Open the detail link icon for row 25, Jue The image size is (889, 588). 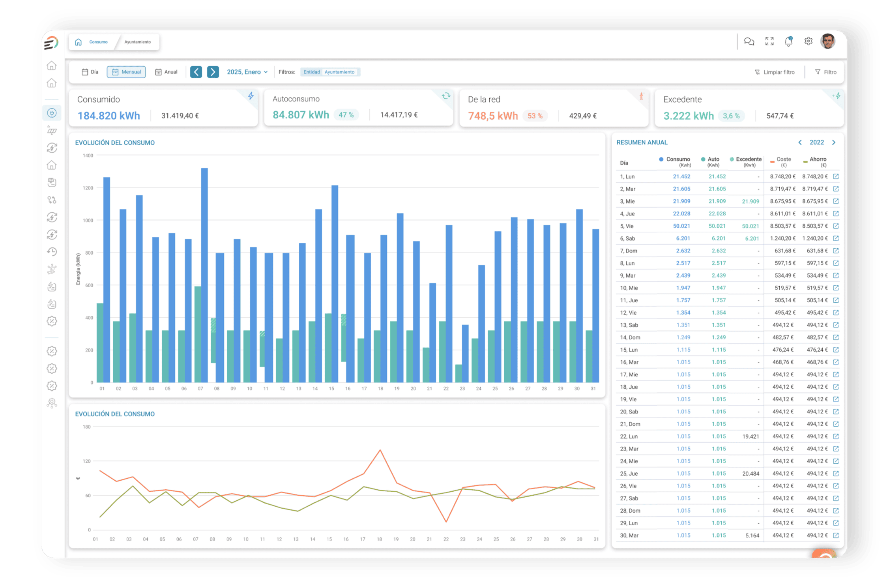coord(836,474)
